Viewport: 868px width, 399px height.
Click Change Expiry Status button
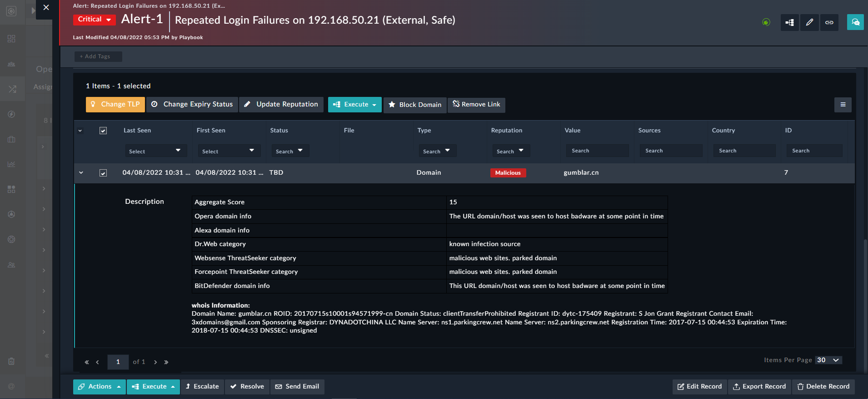click(192, 105)
